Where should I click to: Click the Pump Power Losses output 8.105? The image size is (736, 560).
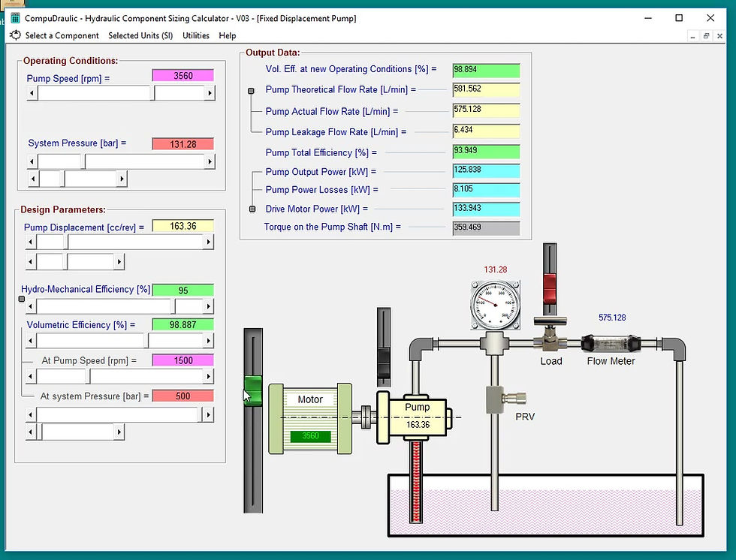coord(487,190)
